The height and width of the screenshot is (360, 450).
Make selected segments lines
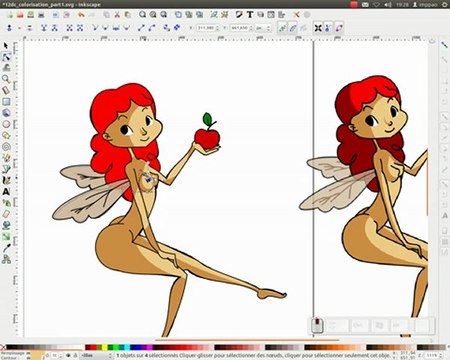pyautogui.click(x=141, y=28)
